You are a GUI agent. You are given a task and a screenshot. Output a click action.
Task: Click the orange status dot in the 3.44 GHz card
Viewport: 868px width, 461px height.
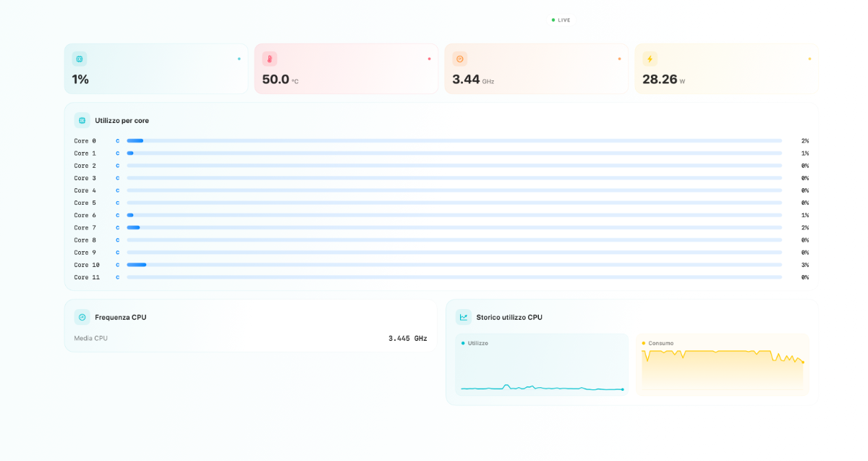click(x=620, y=59)
